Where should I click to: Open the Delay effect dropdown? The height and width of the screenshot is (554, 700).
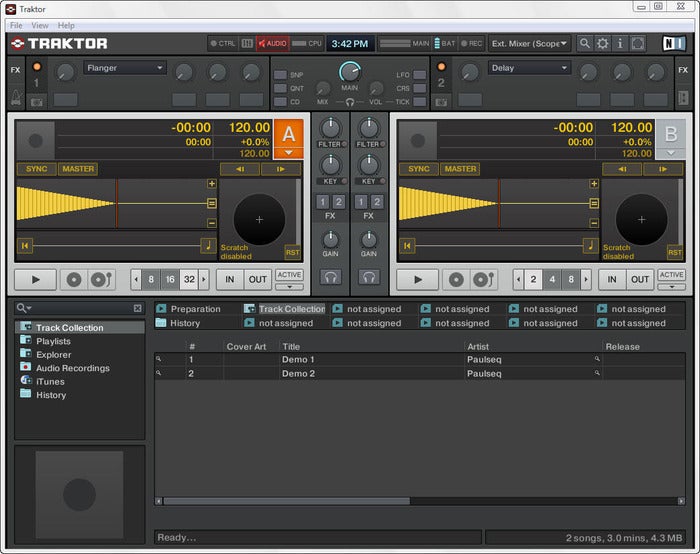(529, 68)
